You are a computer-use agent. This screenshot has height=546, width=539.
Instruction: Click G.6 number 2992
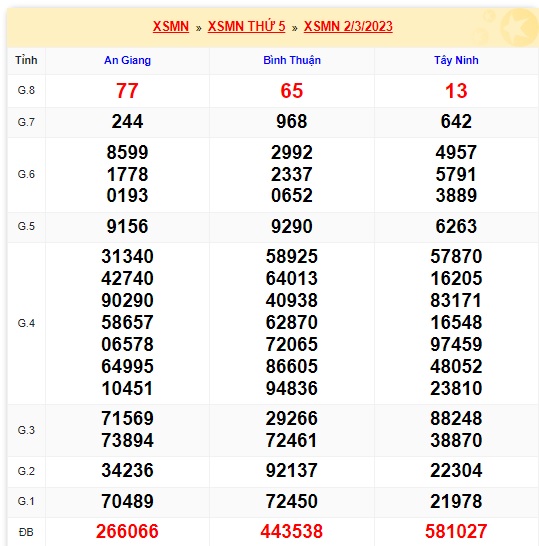(292, 153)
